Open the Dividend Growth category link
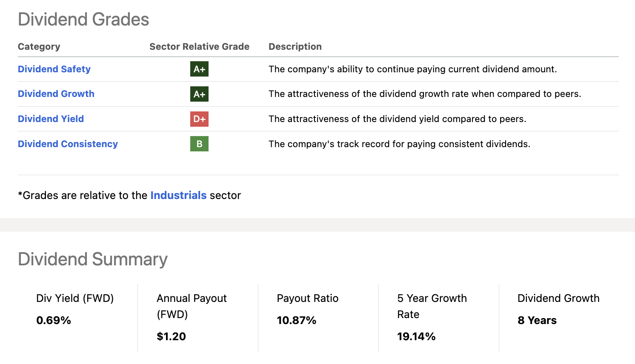635x364 pixels. click(56, 94)
